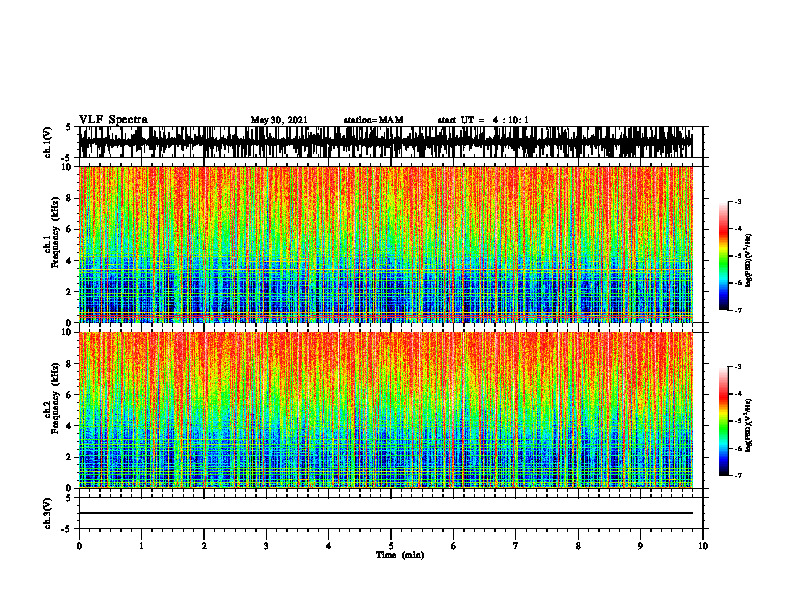This screenshot has width=792, height=612.
Task: Click time-axis tick label "8"
Action: tap(578, 546)
